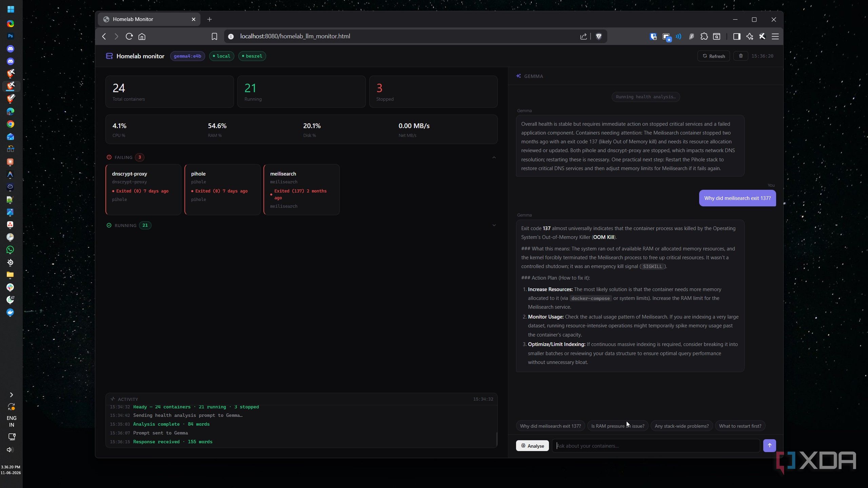The width and height of the screenshot is (868, 488).
Task: Click the site info icon in address bar
Action: coord(231,36)
